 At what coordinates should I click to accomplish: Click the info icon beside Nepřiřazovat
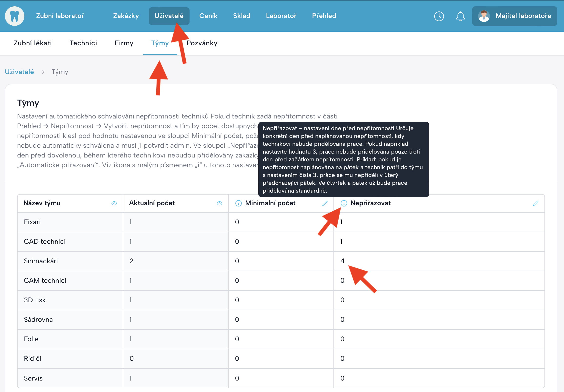(344, 203)
